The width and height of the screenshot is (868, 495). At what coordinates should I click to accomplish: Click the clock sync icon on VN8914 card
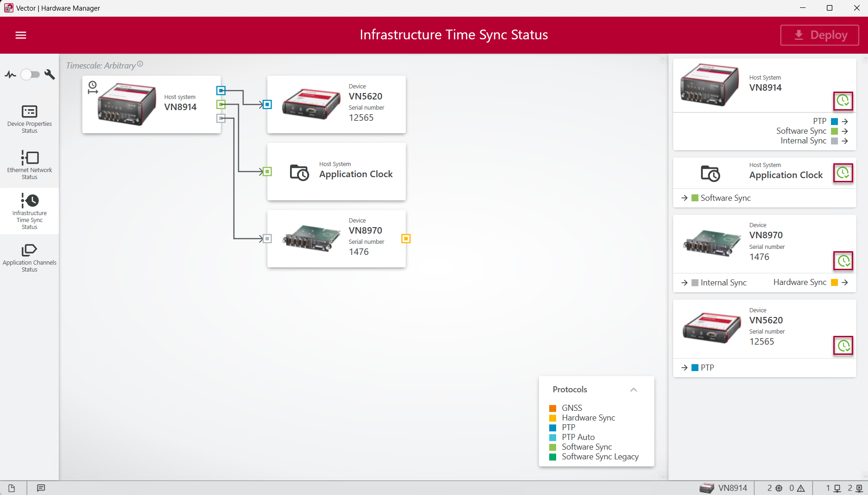pyautogui.click(x=843, y=100)
